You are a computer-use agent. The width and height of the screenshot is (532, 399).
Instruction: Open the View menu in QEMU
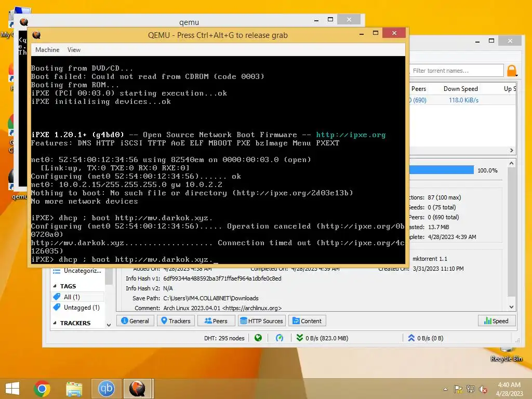(x=74, y=50)
